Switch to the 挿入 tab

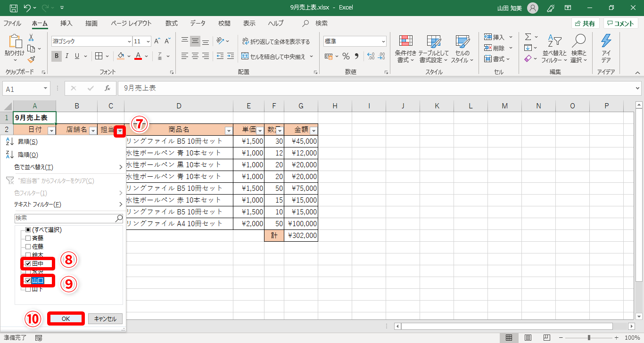pos(66,23)
